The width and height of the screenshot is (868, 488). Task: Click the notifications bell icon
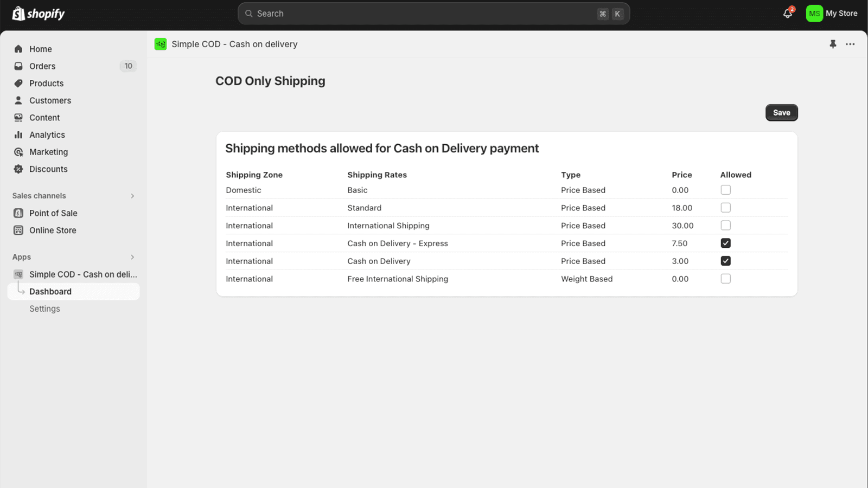click(x=787, y=14)
